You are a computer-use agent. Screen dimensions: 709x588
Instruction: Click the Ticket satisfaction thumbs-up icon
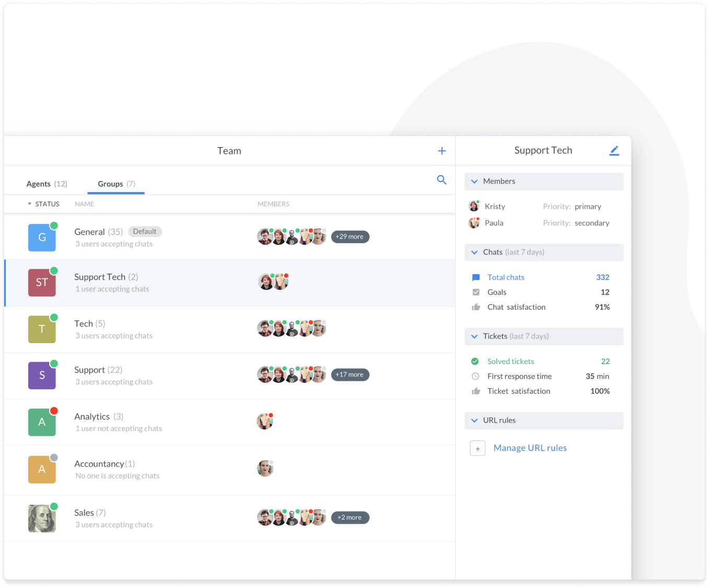pos(476,391)
